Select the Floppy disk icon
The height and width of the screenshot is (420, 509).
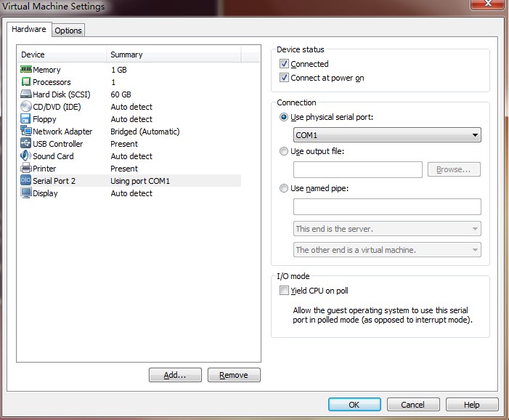pos(25,118)
